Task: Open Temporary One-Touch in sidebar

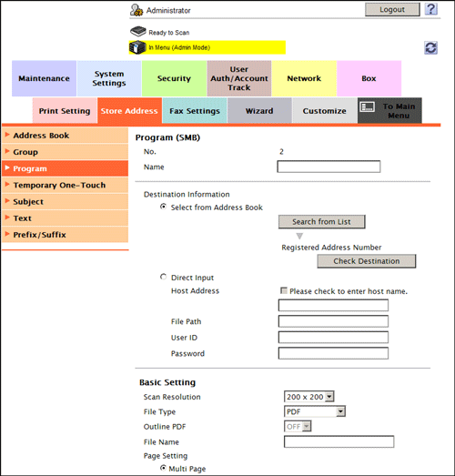Action: [x=65, y=185]
